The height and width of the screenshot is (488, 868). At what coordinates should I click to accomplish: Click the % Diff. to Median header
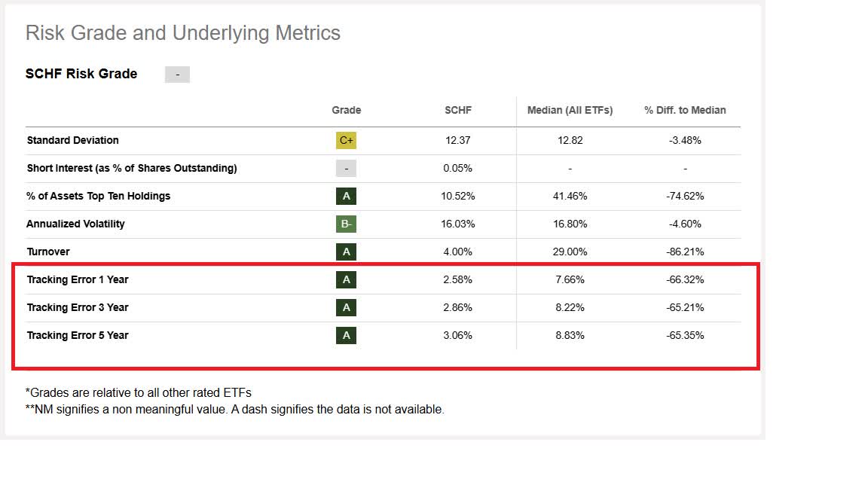[685, 110]
